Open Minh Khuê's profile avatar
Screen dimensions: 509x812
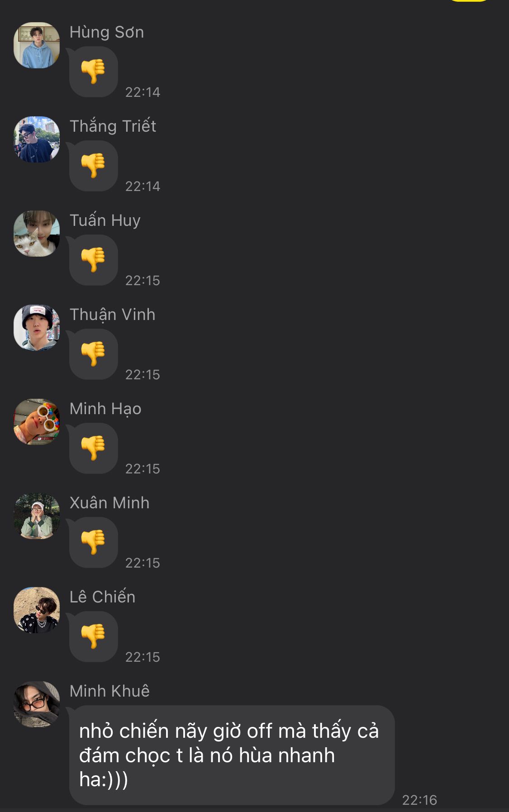coord(37,704)
